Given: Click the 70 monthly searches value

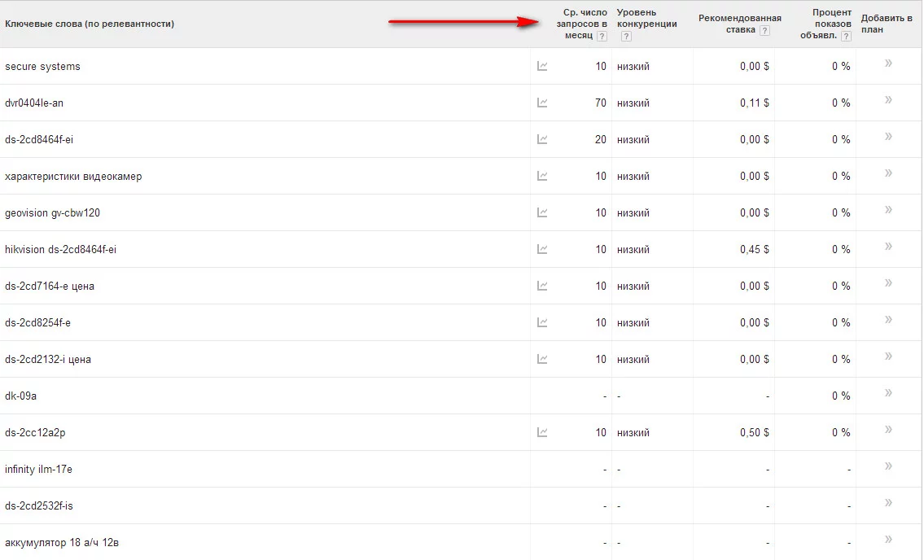Looking at the screenshot, I should tap(601, 103).
